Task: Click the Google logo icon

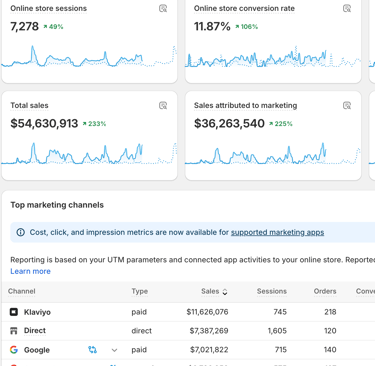Action: pyautogui.click(x=14, y=350)
